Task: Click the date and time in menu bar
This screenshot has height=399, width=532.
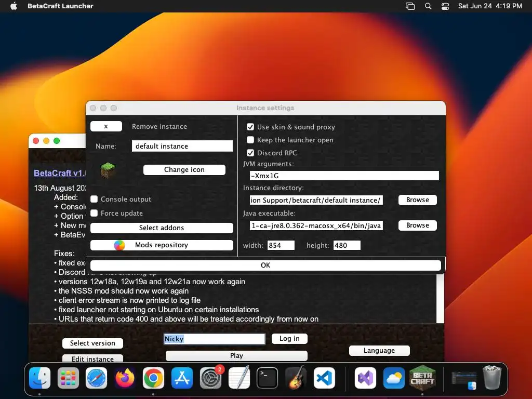Action: 490,6
